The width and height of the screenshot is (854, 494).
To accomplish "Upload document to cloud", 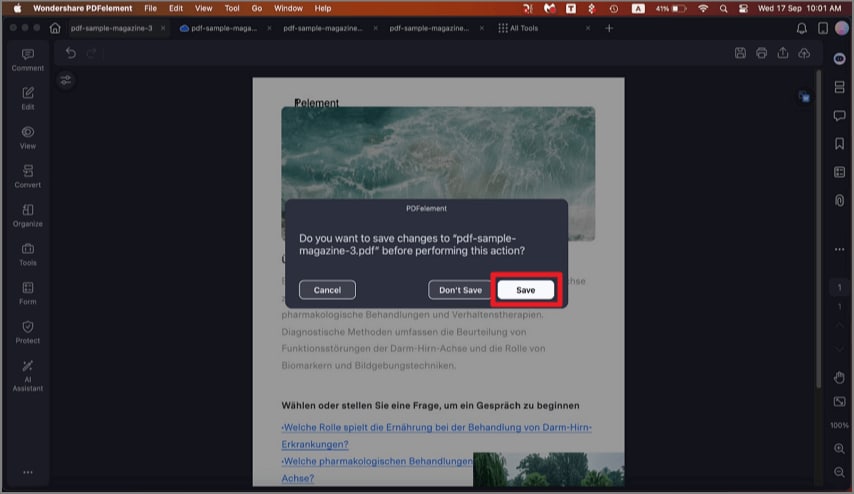I will click(804, 53).
